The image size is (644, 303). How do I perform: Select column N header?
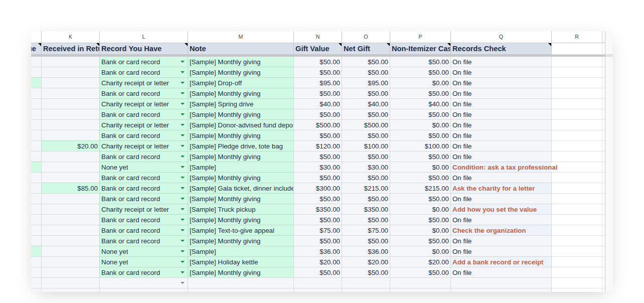(317, 37)
